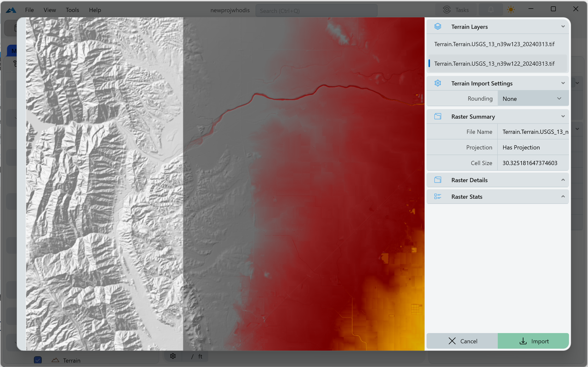
Task: Click the Terrain Import Settings gear icon
Action: tap(438, 83)
